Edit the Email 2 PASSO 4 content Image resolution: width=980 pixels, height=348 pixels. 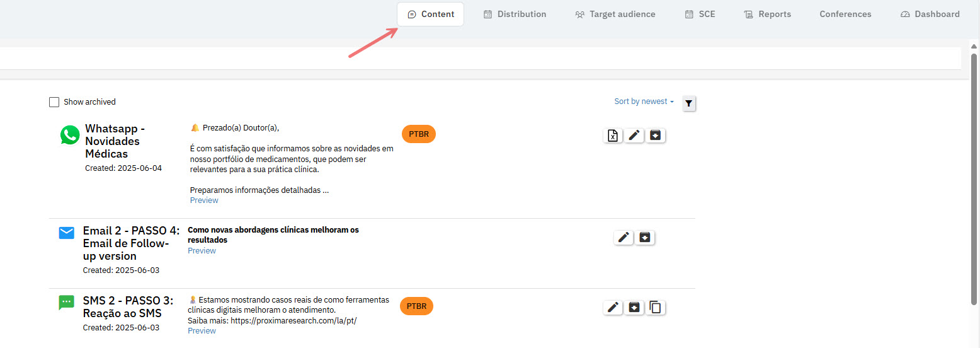click(624, 238)
